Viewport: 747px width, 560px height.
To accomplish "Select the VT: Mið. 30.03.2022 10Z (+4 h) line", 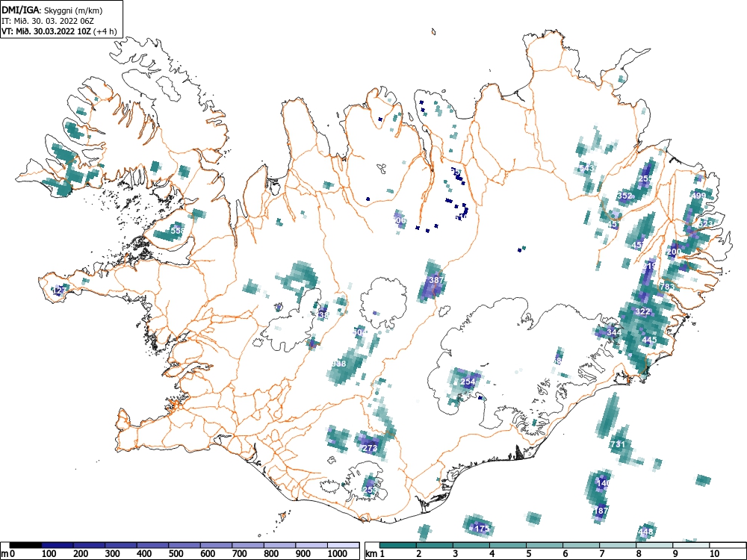I will coord(59,31).
